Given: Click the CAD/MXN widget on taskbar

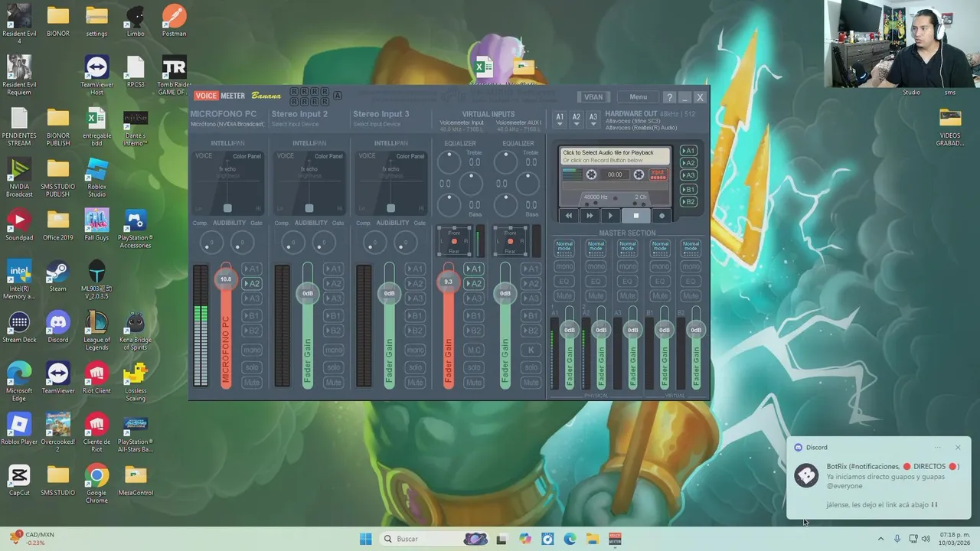Looking at the screenshot, I should 32,539.
